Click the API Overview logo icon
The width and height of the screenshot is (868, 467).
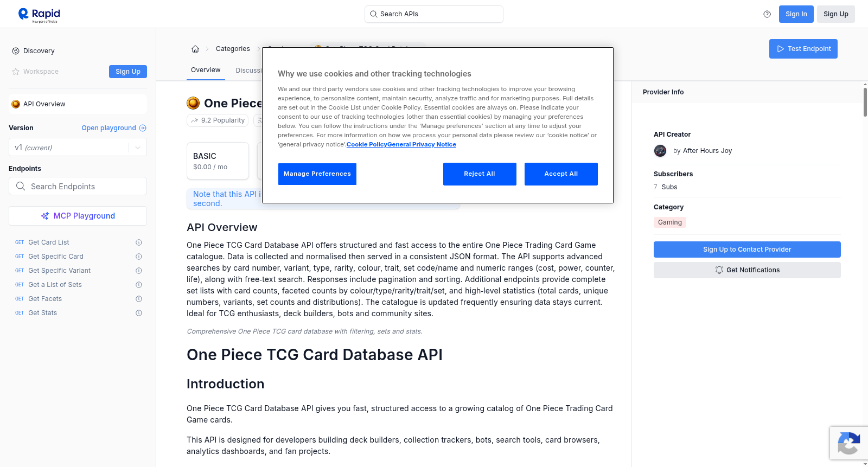pyautogui.click(x=16, y=104)
